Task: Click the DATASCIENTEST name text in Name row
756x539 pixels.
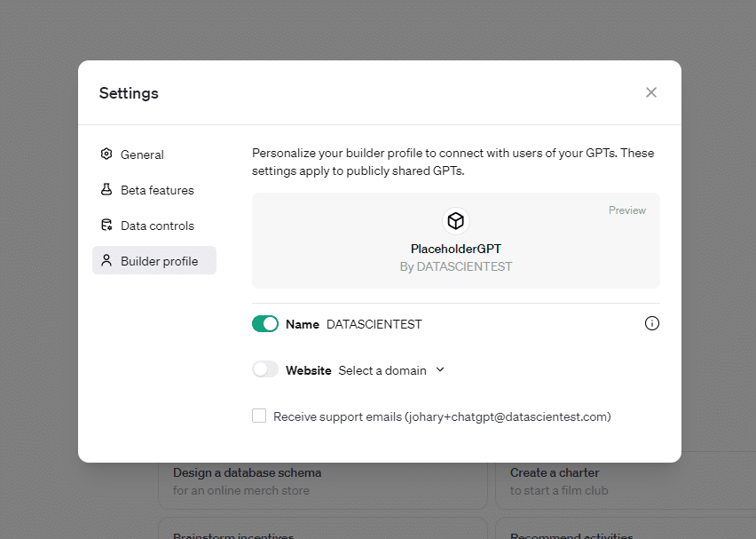Action: [x=374, y=324]
